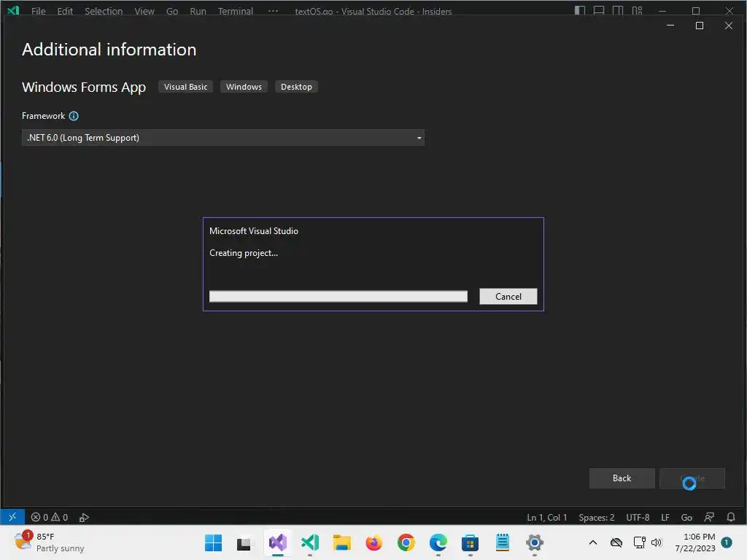Image resolution: width=747 pixels, height=560 pixels.
Task: Select the Windows tag
Action: (x=244, y=87)
